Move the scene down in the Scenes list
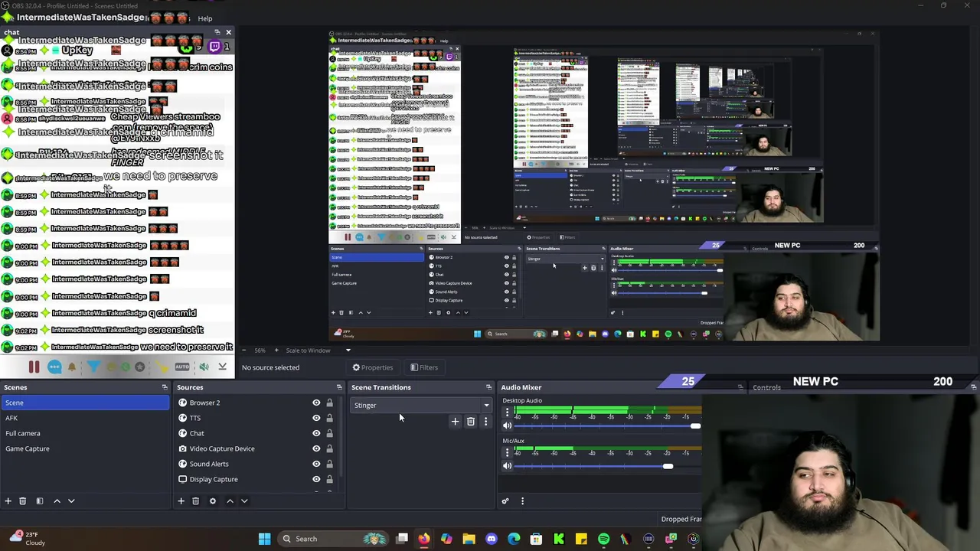Image resolution: width=980 pixels, height=551 pixels. [71, 501]
